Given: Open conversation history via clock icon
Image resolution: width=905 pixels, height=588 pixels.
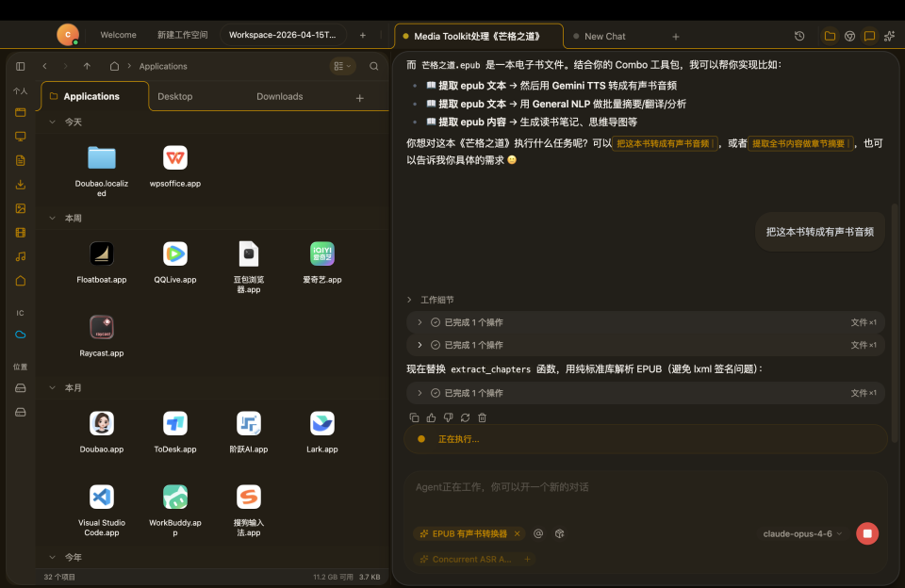Looking at the screenshot, I should pos(799,35).
